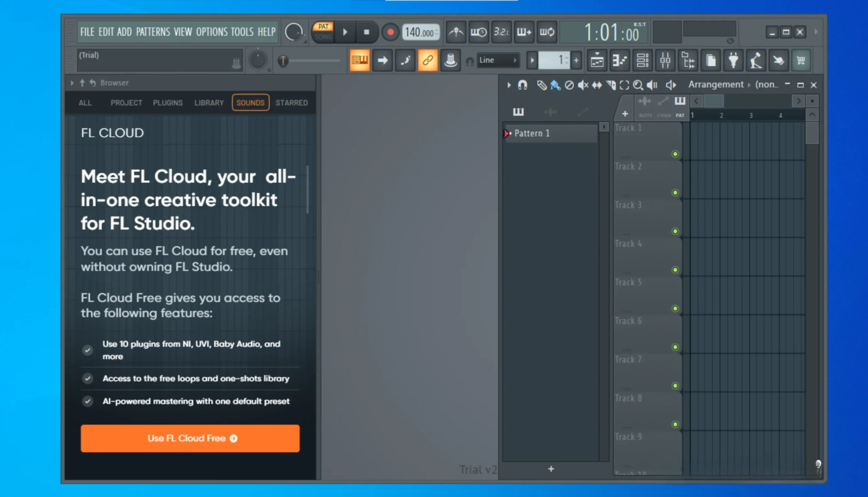The height and width of the screenshot is (497, 868).
Task: Click the knob tweak smoothing icon
Action: coord(450,60)
